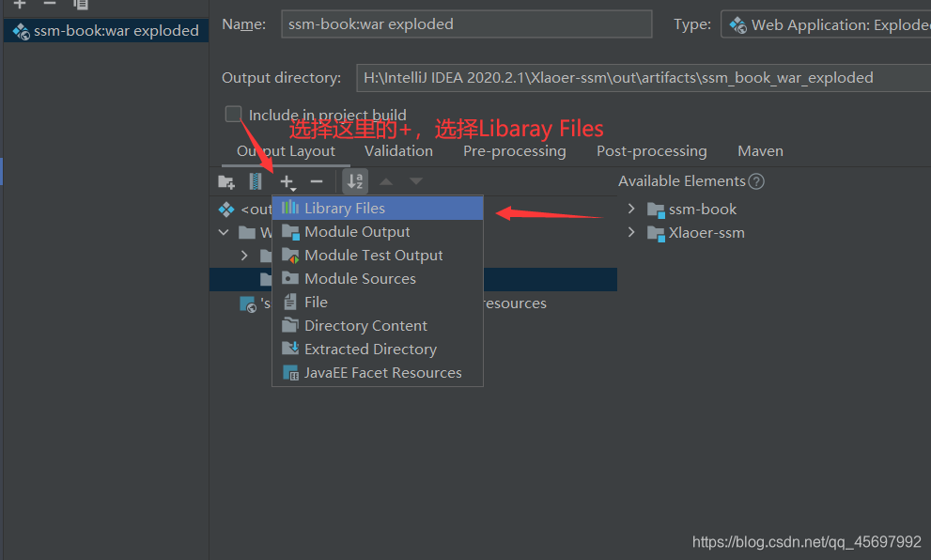Click the move up arrow icon
This screenshot has height=560, width=931.
(x=386, y=181)
